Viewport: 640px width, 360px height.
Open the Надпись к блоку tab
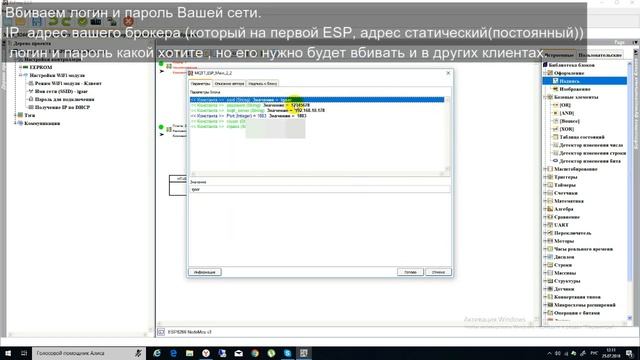[x=263, y=84]
